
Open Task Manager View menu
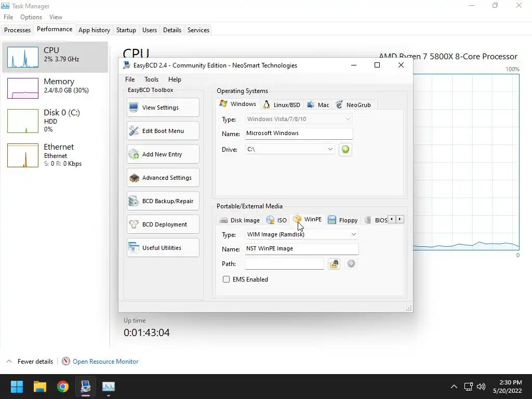[56, 17]
